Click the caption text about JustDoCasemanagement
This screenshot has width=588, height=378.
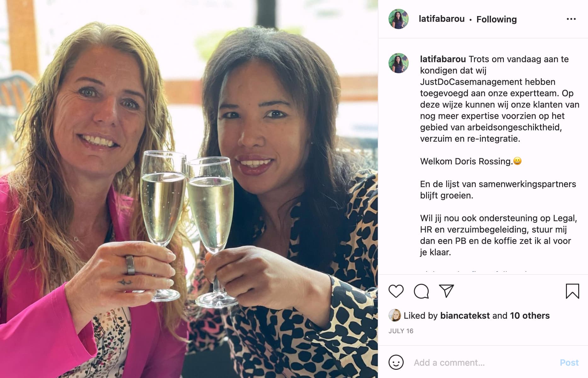pos(499,99)
